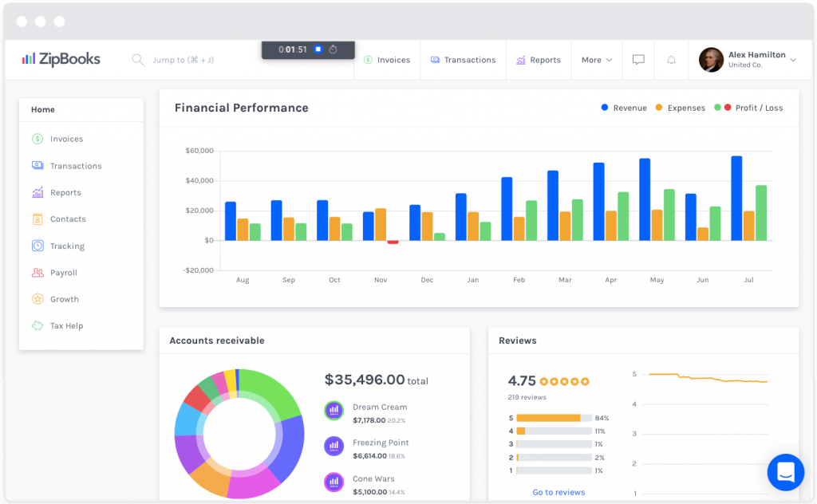
Task: Click the Reports chart icon in top bar
Action: tap(520, 60)
